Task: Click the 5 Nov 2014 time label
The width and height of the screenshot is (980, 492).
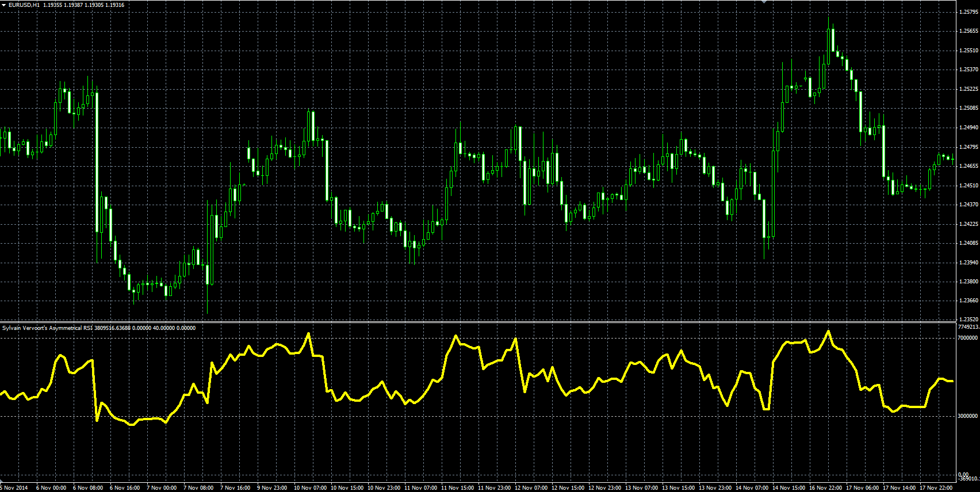Action: [x=14, y=488]
